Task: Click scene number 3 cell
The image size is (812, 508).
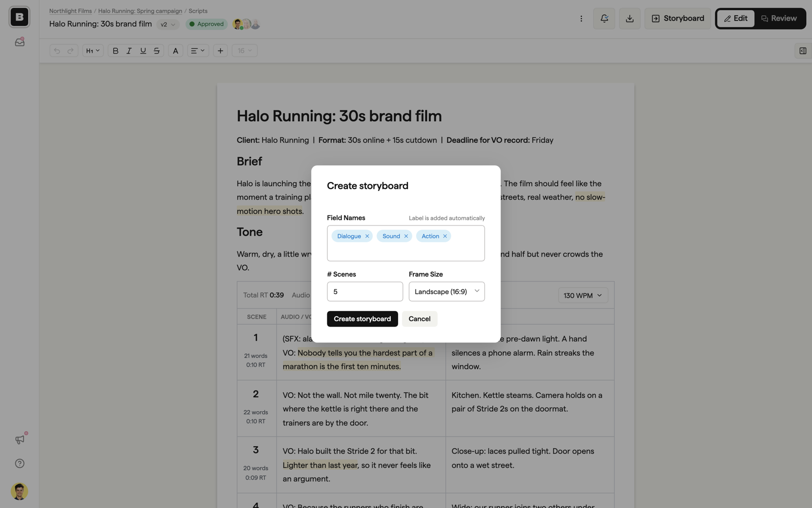Action: (256, 465)
